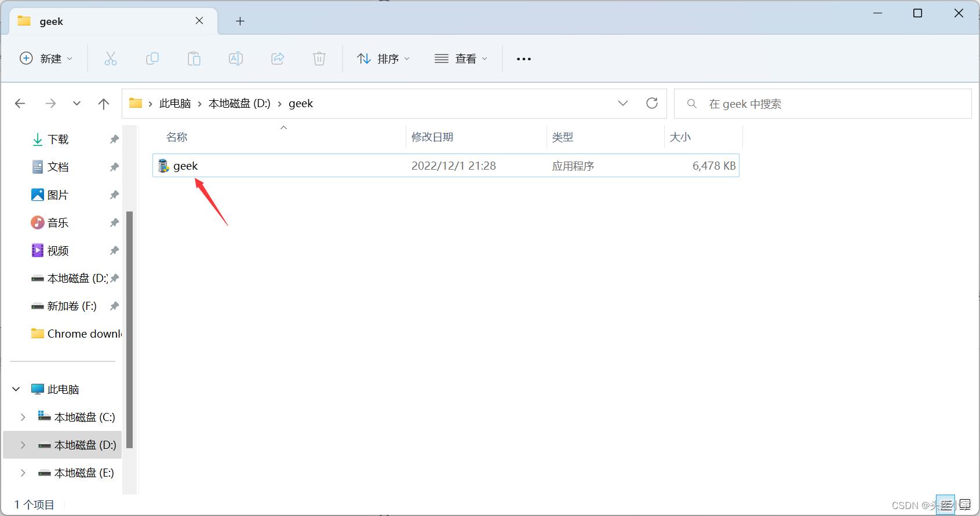This screenshot has width=980, height=516.
Task: Open the 排序 sort dropdown
Action: (384, 58)
